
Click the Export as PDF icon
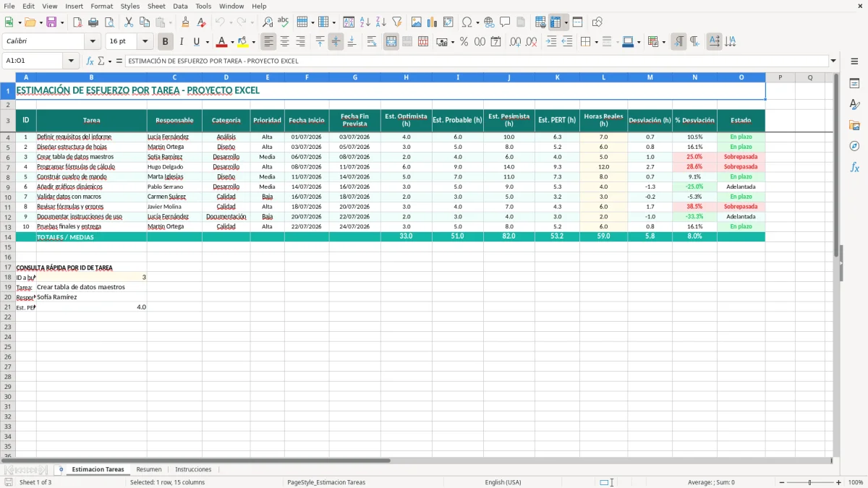pos(77,22)
